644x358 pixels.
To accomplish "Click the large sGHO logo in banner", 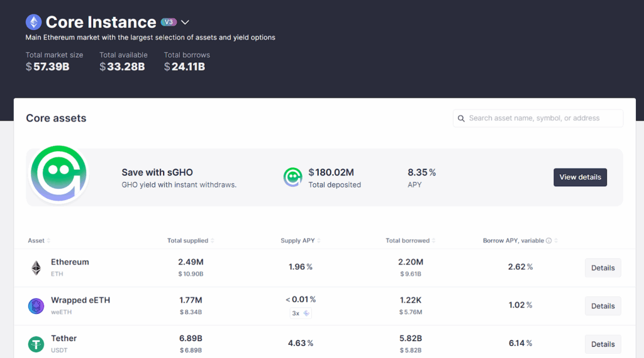I will click(x=58, y=174).
